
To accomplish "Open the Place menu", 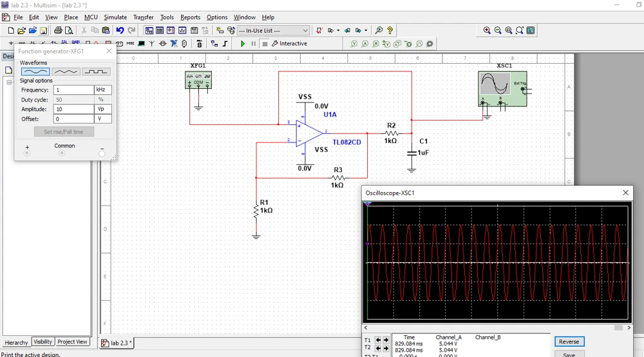I will 71,17.
